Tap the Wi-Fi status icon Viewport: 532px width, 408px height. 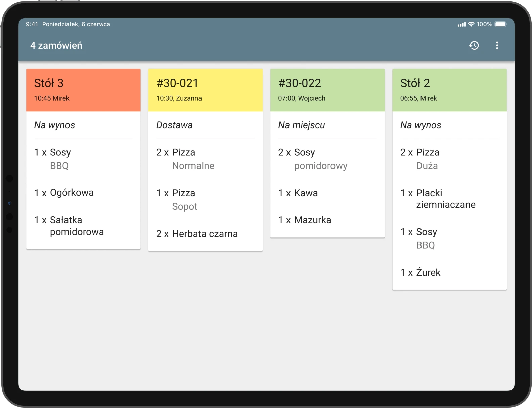tap(471, 24)
